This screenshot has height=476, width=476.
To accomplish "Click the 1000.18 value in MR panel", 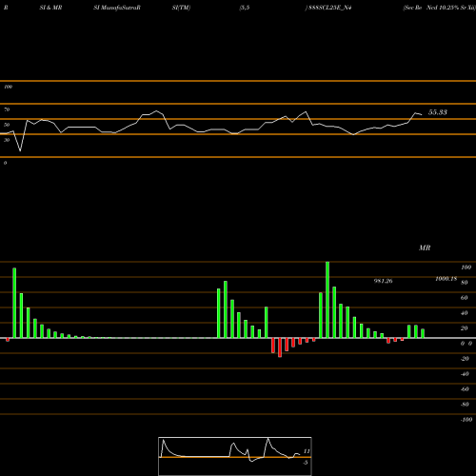I will 446,279.
